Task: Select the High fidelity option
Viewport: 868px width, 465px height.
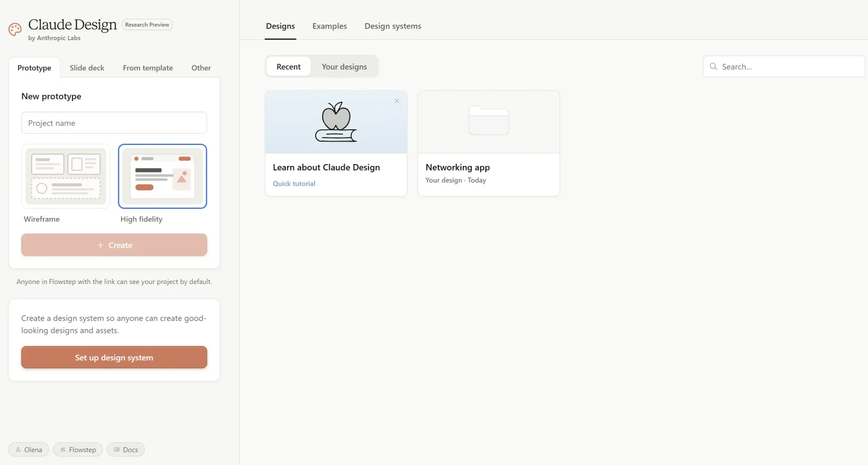Action: (x=162, y=176)
